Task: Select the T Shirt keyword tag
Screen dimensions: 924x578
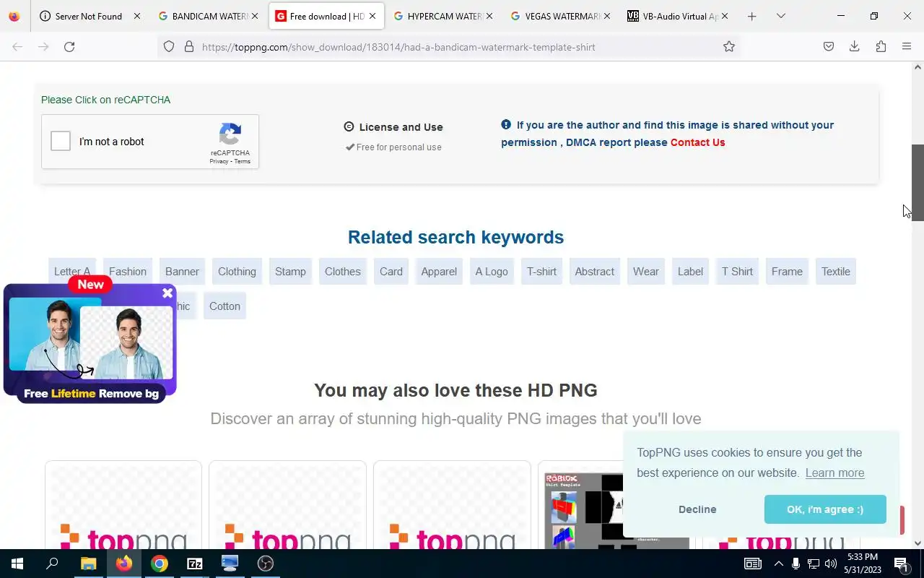Action: [x=737, y=272]
